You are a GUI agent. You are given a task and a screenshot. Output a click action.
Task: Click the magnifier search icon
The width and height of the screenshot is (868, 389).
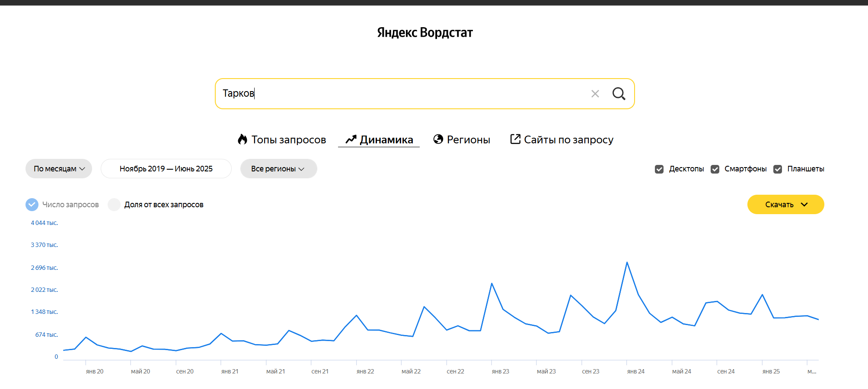click(619, 94)
